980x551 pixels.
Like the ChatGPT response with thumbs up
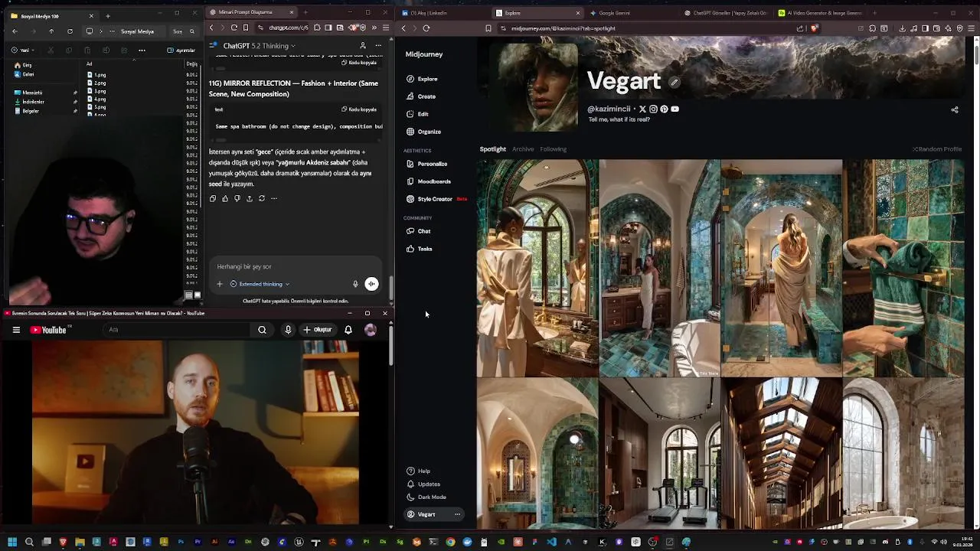tap(225, 198)
